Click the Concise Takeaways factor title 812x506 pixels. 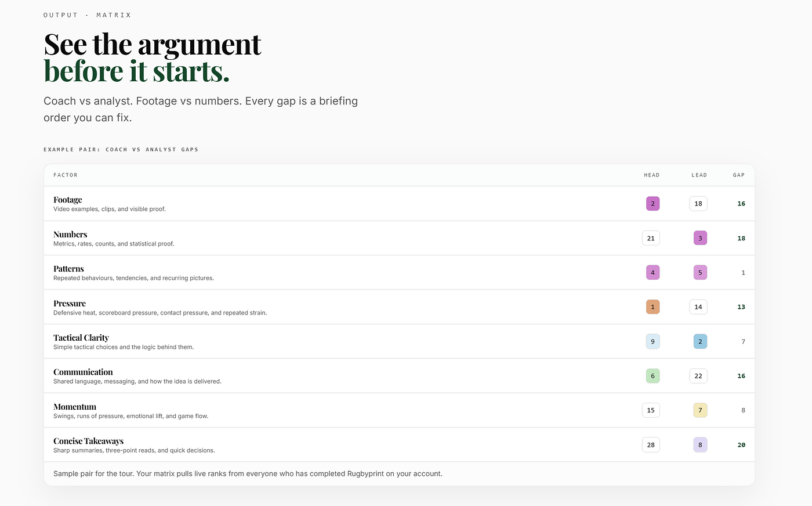88,441
